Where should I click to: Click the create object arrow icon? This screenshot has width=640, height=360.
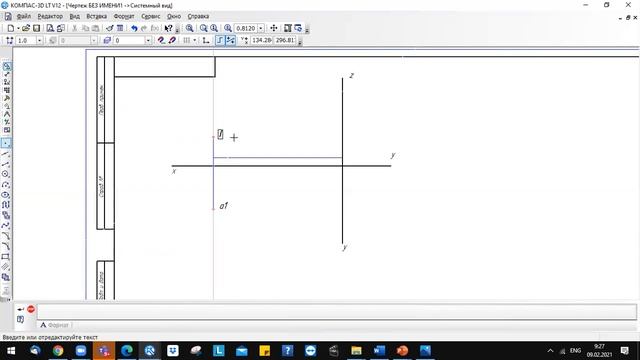coord(20,309)
